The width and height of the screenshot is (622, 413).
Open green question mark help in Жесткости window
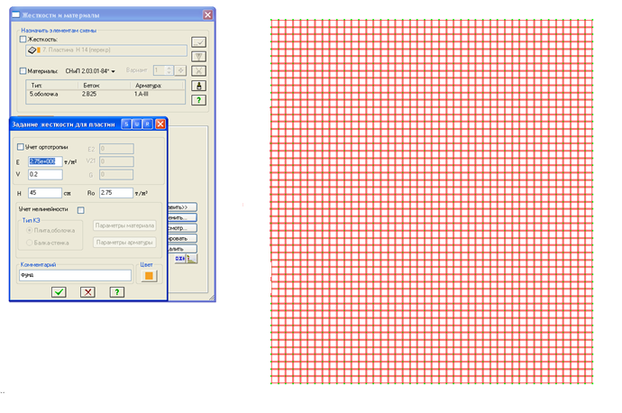coord(199,100)
